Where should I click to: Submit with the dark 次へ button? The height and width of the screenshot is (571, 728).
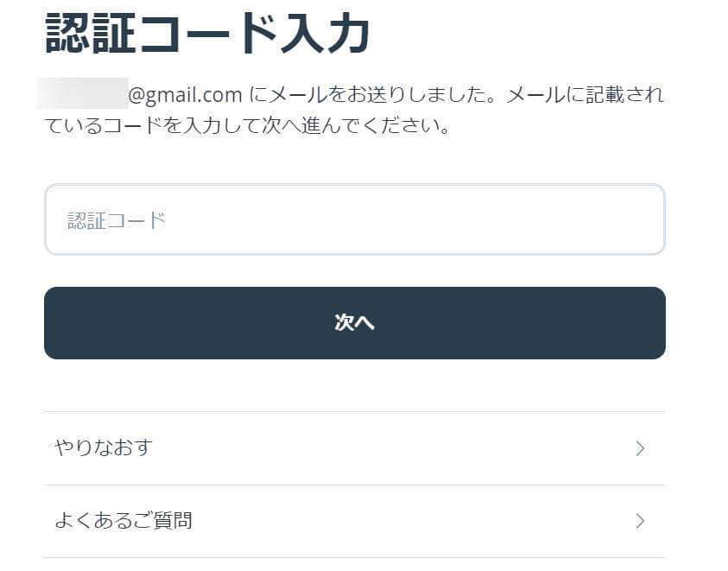coord(354,323)
